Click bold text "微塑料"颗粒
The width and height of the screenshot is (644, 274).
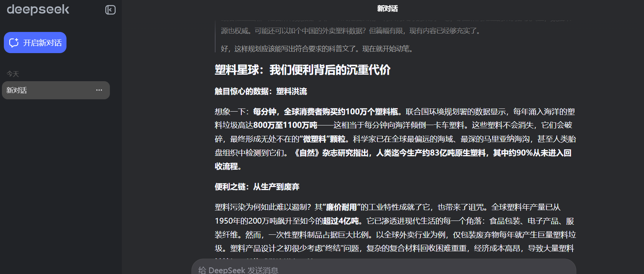coord(322,139)
